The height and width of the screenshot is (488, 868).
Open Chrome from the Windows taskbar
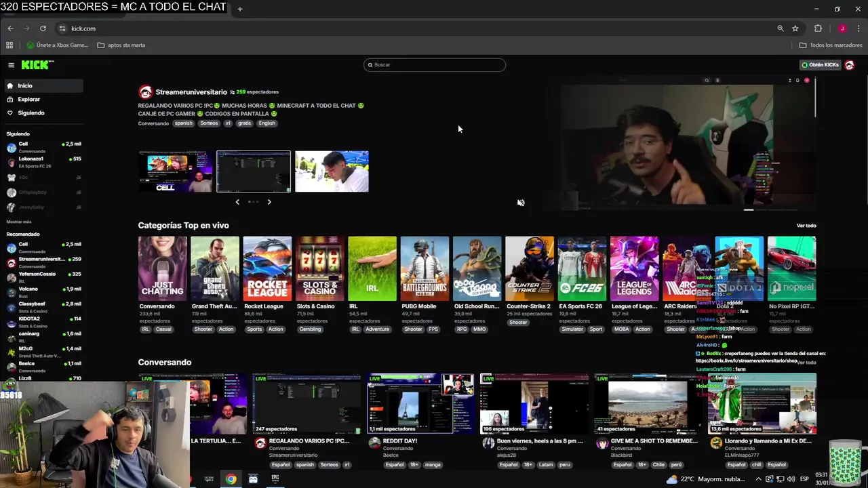point(231,479)
